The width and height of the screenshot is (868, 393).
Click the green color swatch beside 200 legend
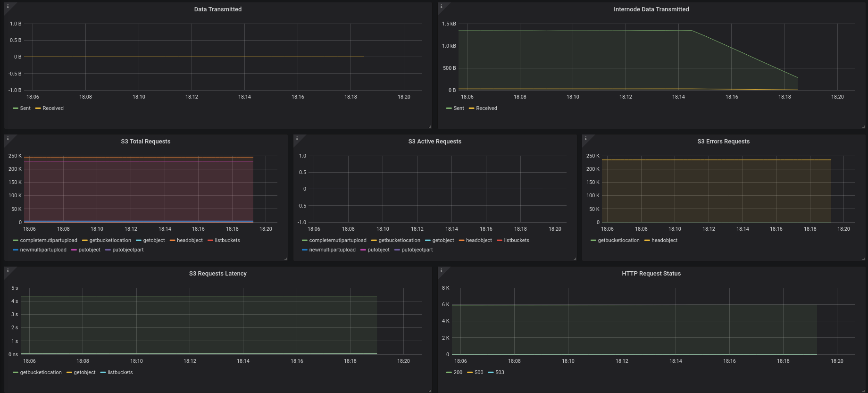(x=449, y=373)
